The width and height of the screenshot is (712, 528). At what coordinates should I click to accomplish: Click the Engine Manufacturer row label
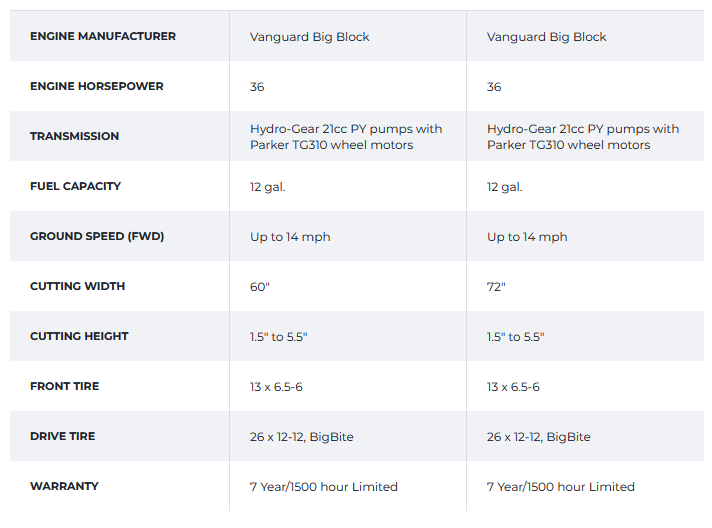pyautogui.click(x=102, y=36)
